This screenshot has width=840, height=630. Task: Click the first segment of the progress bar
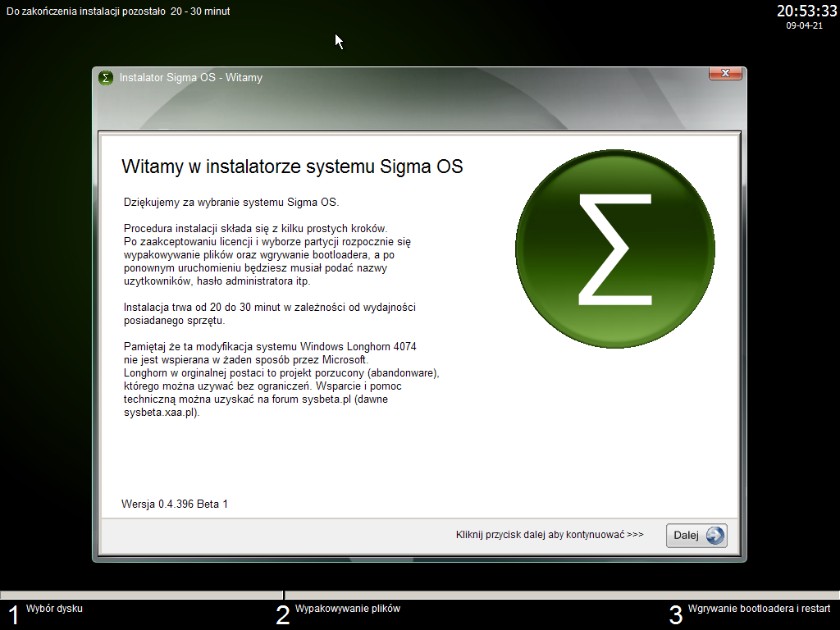[x=141, y=595]
